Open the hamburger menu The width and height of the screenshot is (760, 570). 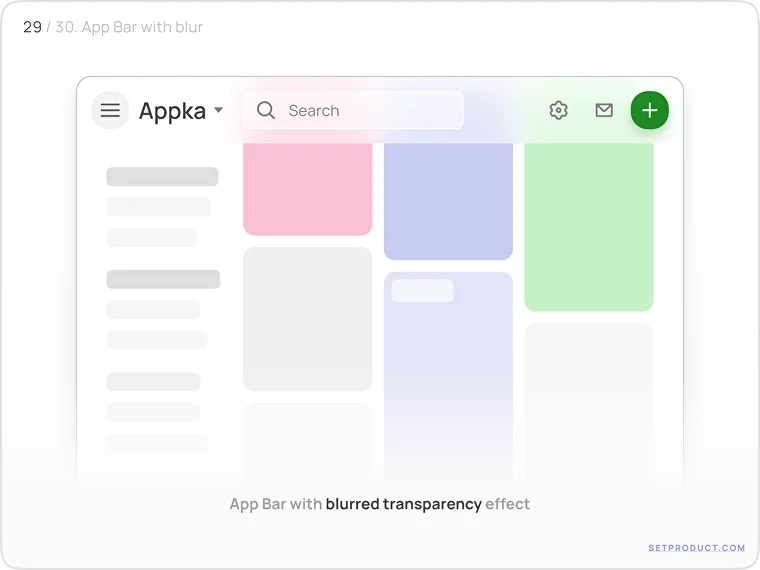[110, 110]
